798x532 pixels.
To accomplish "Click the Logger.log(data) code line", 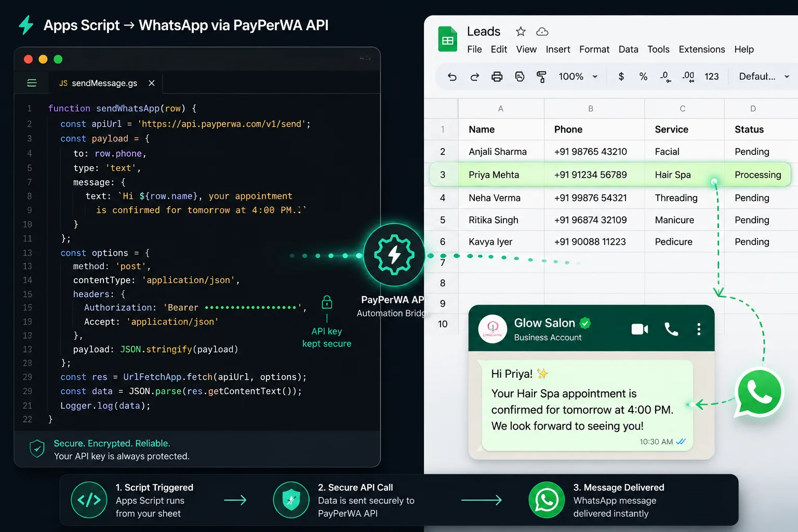I will [x=105, y=406].
